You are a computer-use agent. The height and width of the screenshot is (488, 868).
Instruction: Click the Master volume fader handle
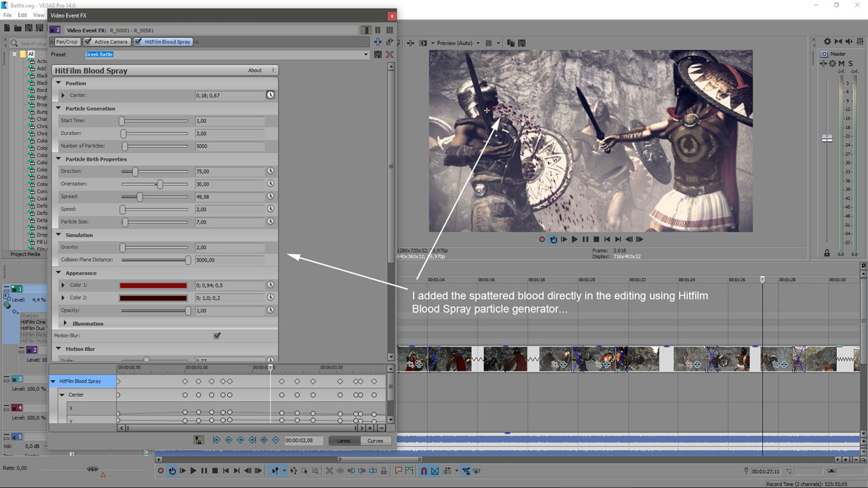click(x=827, y=138)
